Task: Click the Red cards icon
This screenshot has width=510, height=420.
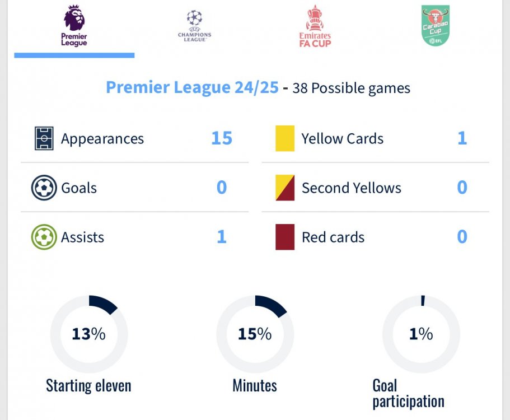Action: coord(285,237)
